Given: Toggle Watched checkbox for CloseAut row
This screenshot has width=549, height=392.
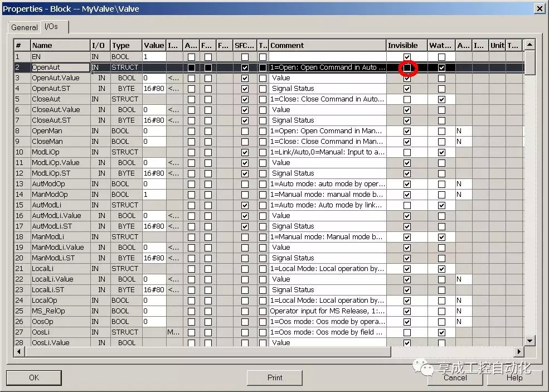Looking at the screenshot, I should click(442, 99).
